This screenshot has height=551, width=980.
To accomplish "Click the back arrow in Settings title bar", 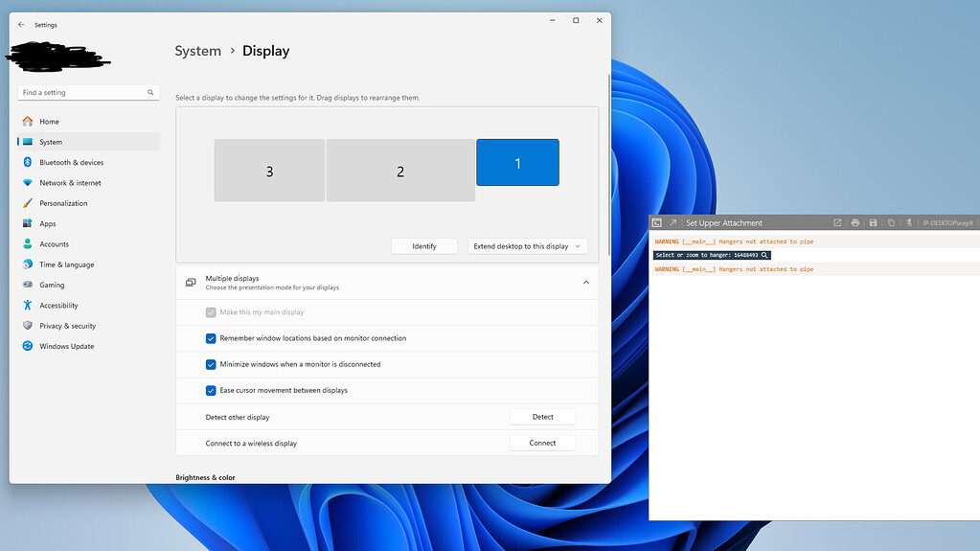I will point(21,24).
